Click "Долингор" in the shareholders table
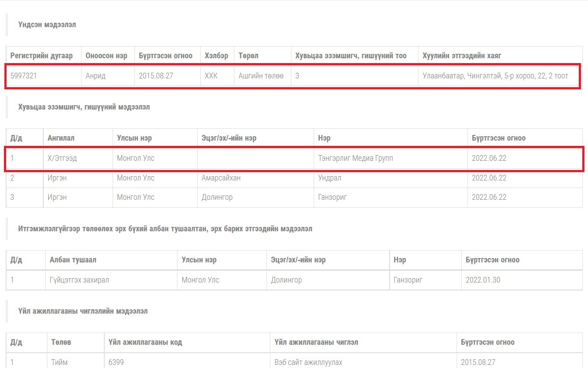Image resolution: width=588 pixels, height=368 pixels. tap(217, 197)
